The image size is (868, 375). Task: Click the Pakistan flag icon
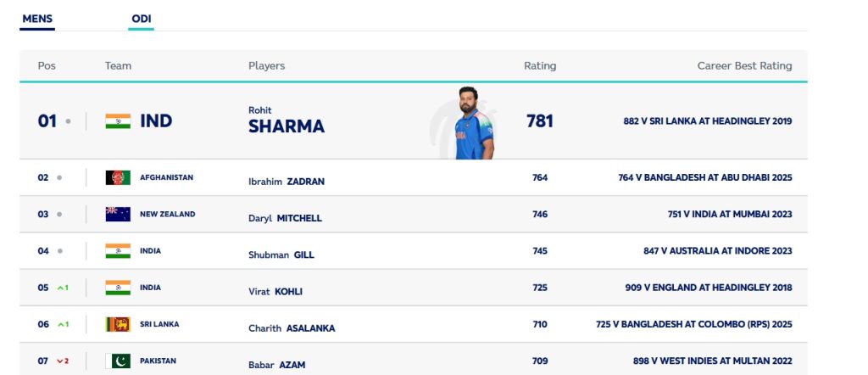coord(118,361)
